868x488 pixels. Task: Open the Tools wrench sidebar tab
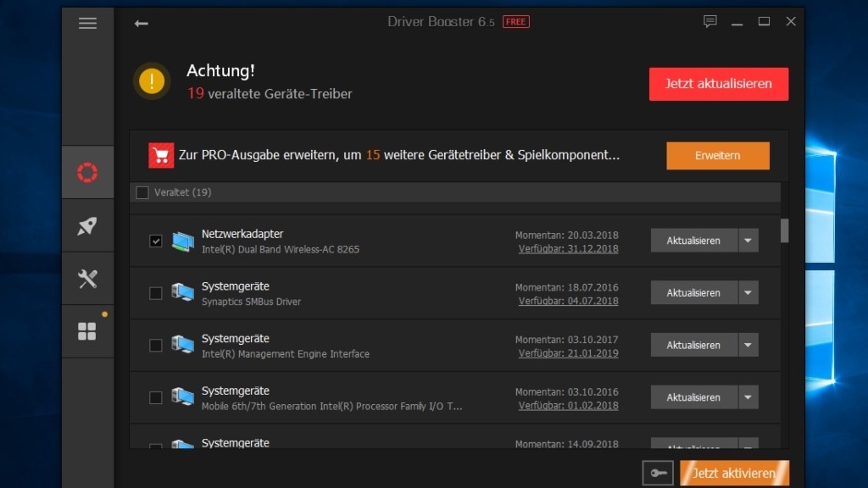[87, 278]
